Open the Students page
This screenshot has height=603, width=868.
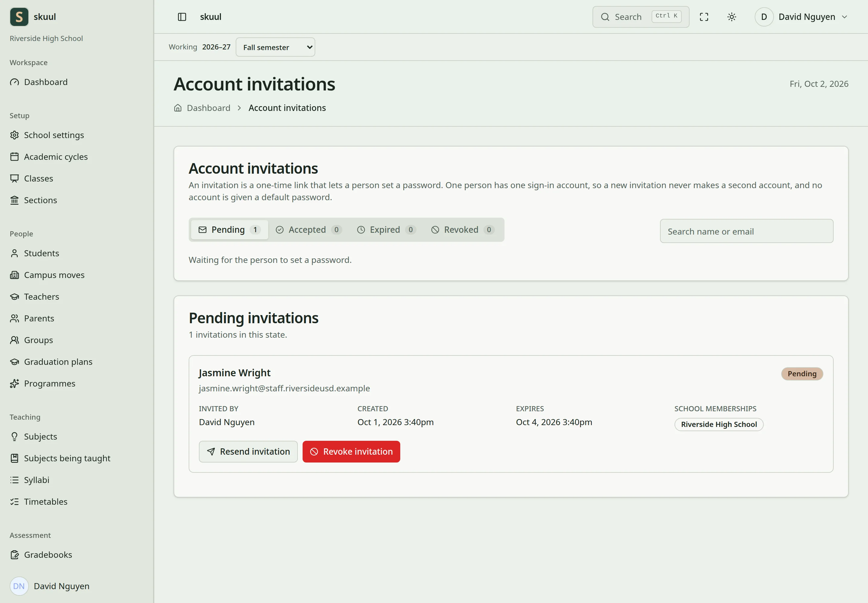[77, 253]
